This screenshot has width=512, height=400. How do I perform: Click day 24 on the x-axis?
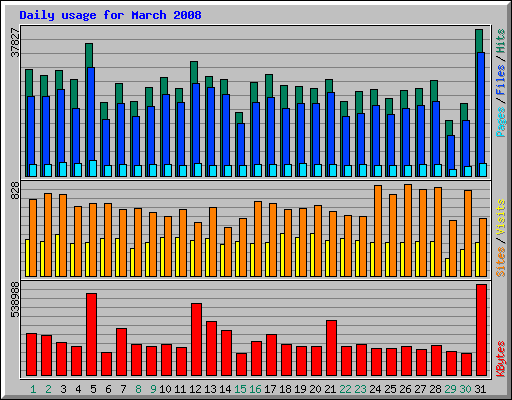click(x=375, y=389)
